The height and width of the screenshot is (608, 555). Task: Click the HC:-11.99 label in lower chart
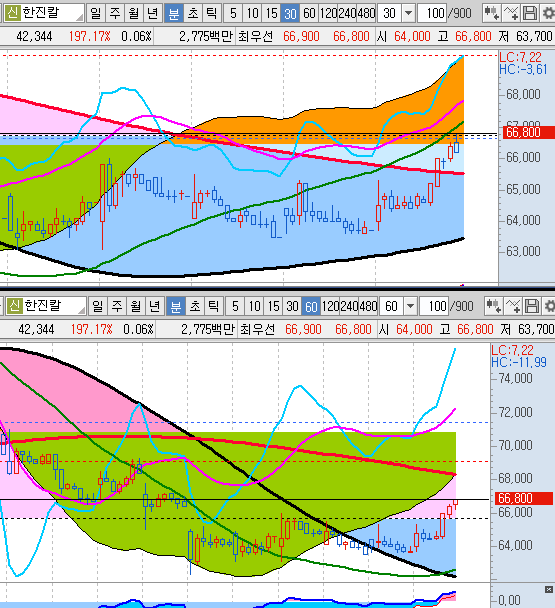[519, 362]
